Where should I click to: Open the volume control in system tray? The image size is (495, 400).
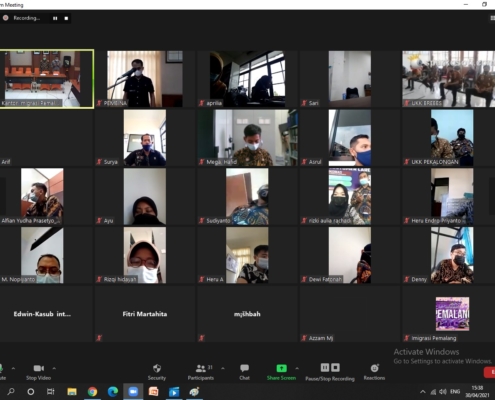(x=443, y=392)
